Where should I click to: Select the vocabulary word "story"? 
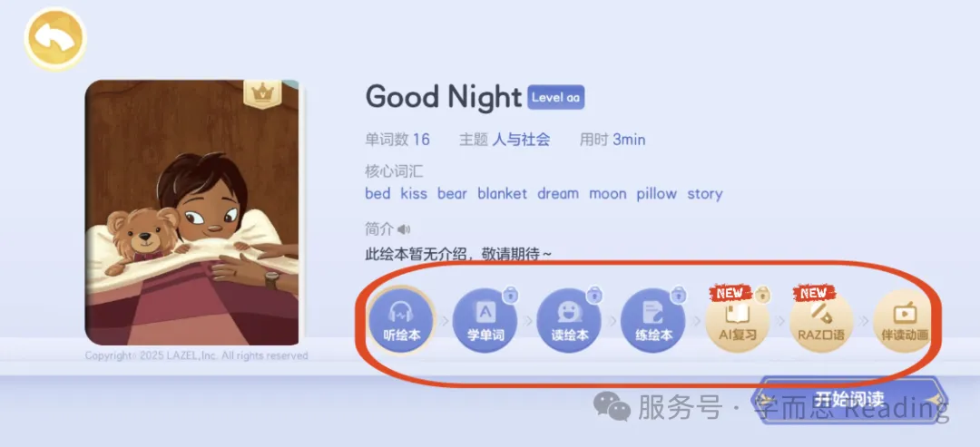(x=705, y=194)
